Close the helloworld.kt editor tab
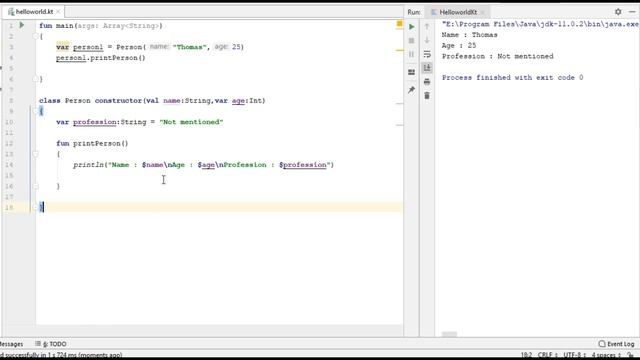 coord(58,12)
